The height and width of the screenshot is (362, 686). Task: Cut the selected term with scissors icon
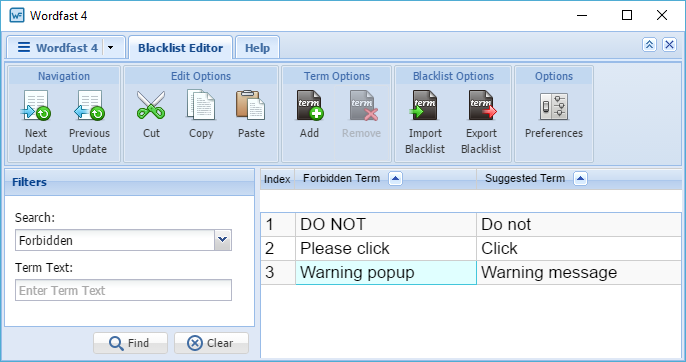tap(151, 105)
